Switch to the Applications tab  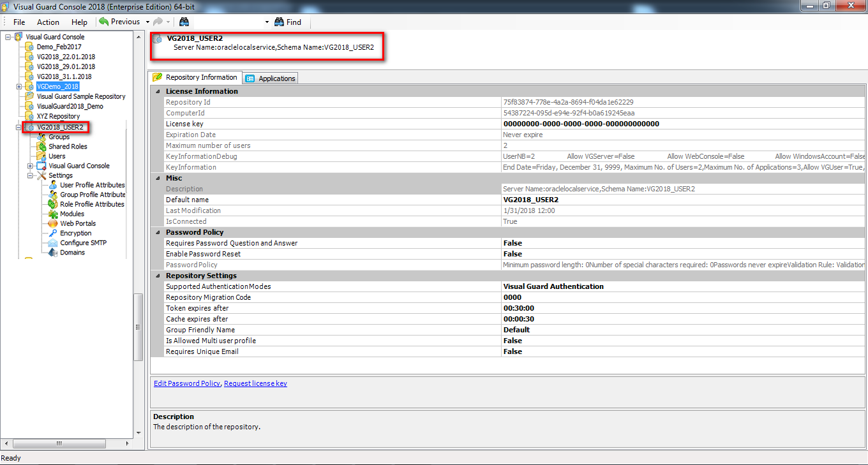click(271, 77)
